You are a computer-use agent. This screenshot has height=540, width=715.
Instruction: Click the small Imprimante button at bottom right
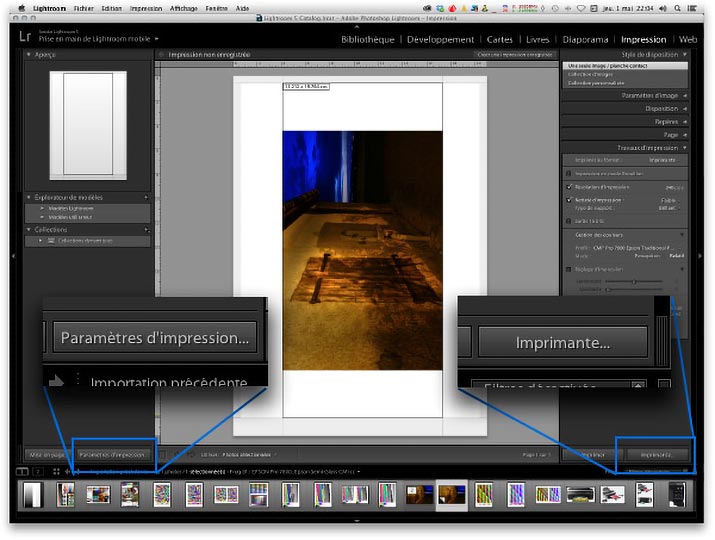pos(656,455)
